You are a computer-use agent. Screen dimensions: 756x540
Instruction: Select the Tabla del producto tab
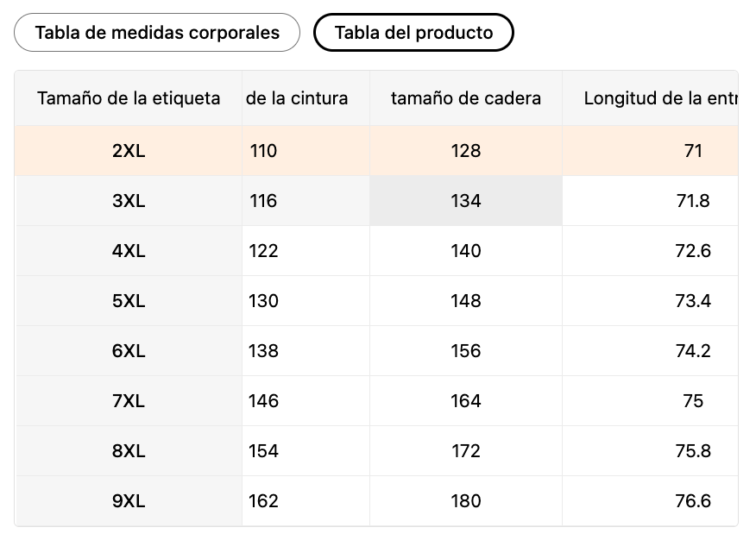click(413, 33)
